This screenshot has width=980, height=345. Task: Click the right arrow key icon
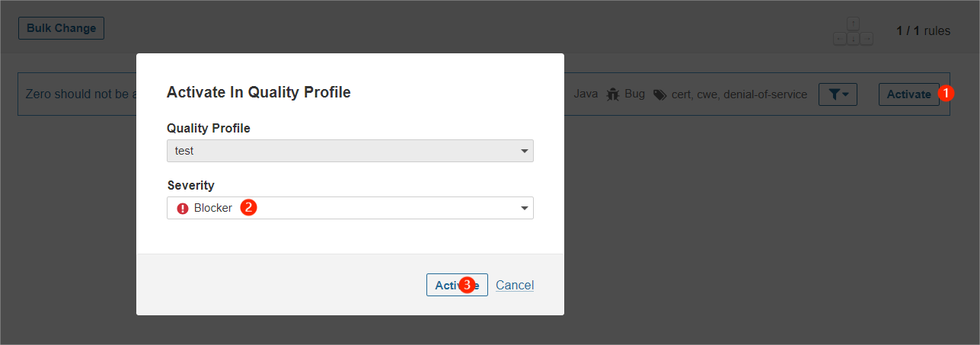867,38
